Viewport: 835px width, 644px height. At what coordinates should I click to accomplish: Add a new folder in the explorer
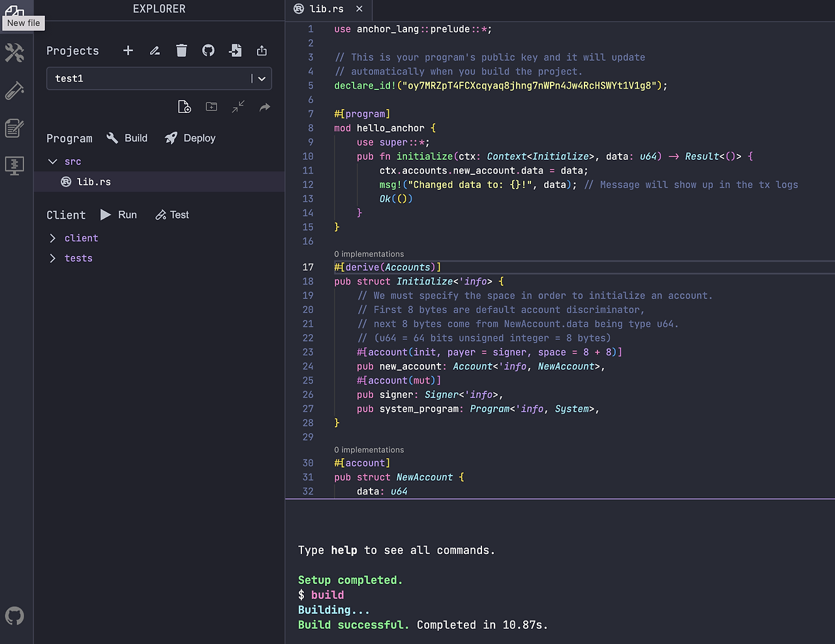click(x=211, y=106)
